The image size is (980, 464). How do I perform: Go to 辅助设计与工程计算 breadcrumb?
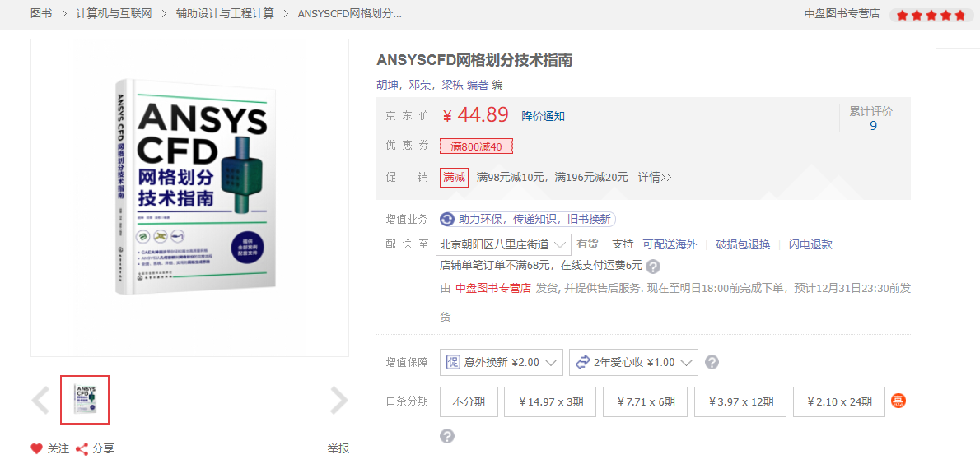[225, 14]
